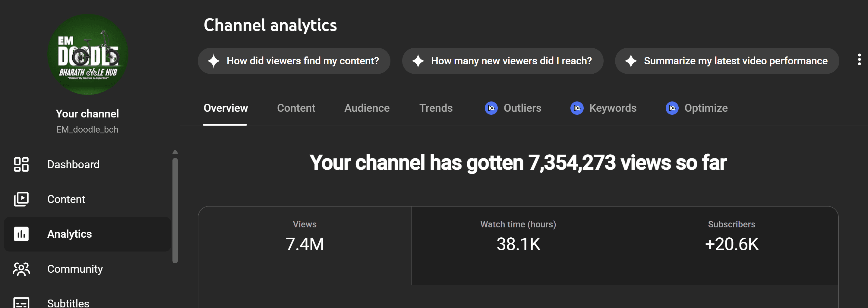868x308 pixels.
Task: Open the three-dot overflow menu
Action: pyautogui.click(x=860, y=59)
